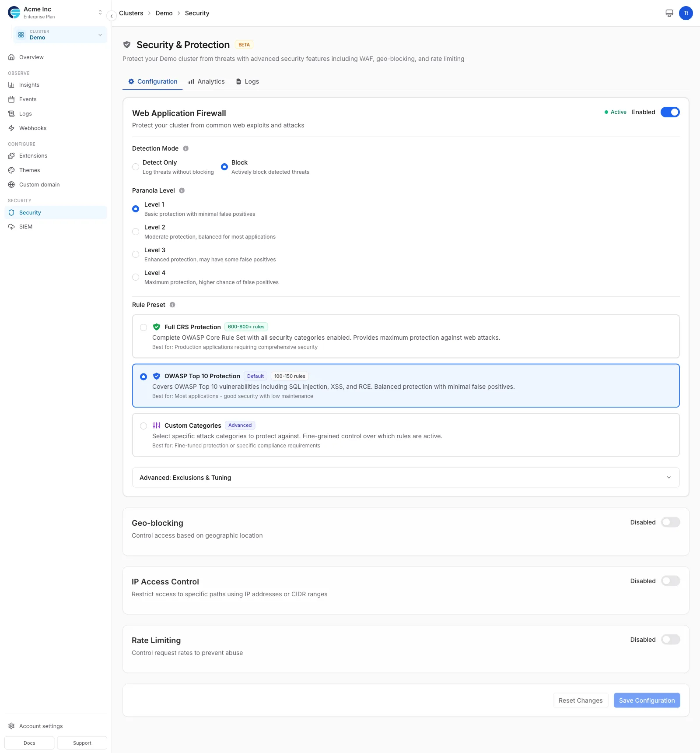700x753 pixels.
Task: Open the Acme Inc organization switcher
Action: click(56, 13)
